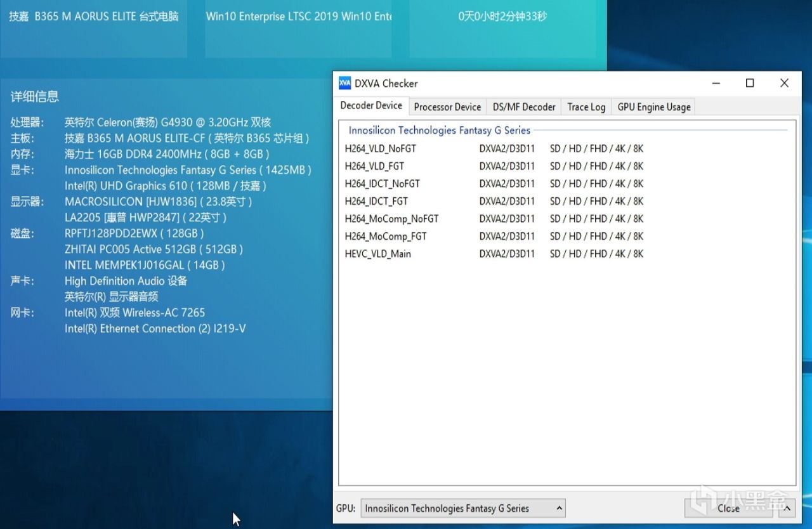The height and width of the screenshot is (529, 812).
Task: Click the Celeron G4930 processor entry
Action: (x=167, y=122)
